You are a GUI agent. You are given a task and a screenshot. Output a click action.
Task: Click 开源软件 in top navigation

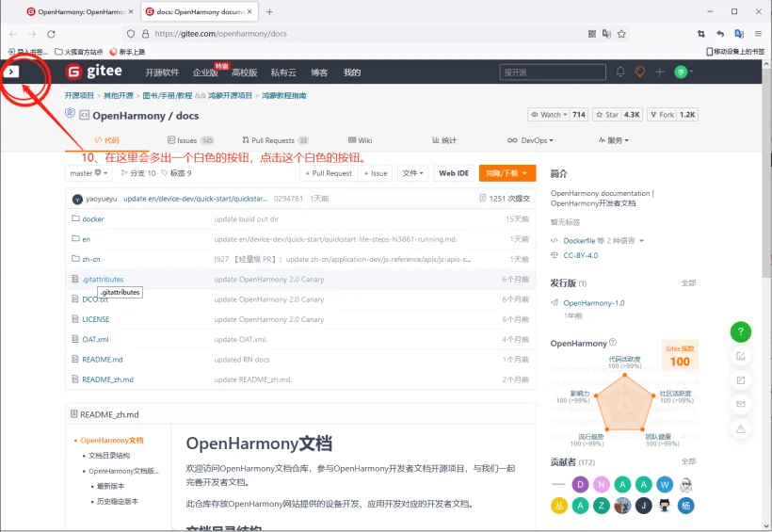tap(162, 73)
